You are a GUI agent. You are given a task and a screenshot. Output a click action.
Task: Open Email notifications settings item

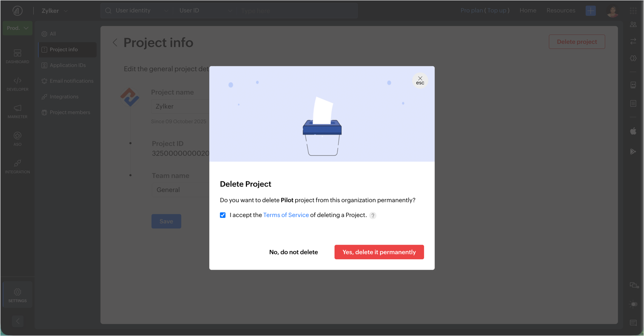tap(71, 81)
